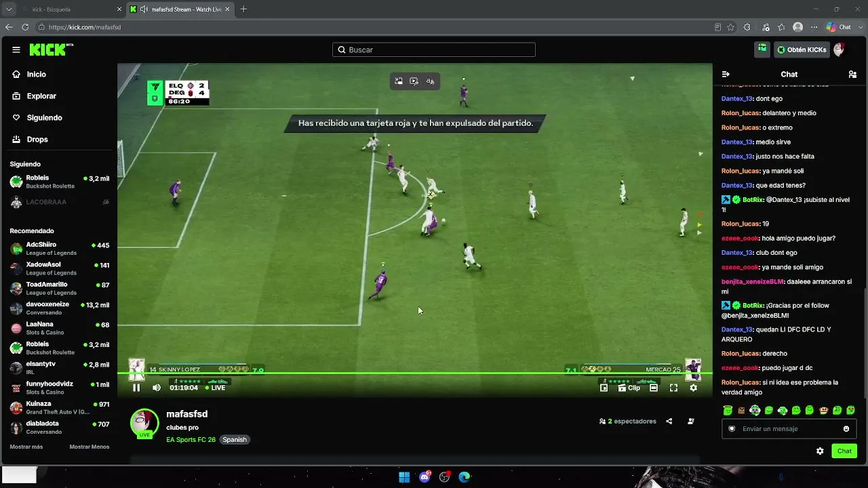
Task: Switch to the kick - Búsqueda browser tab
Action: tap(71, 9)
